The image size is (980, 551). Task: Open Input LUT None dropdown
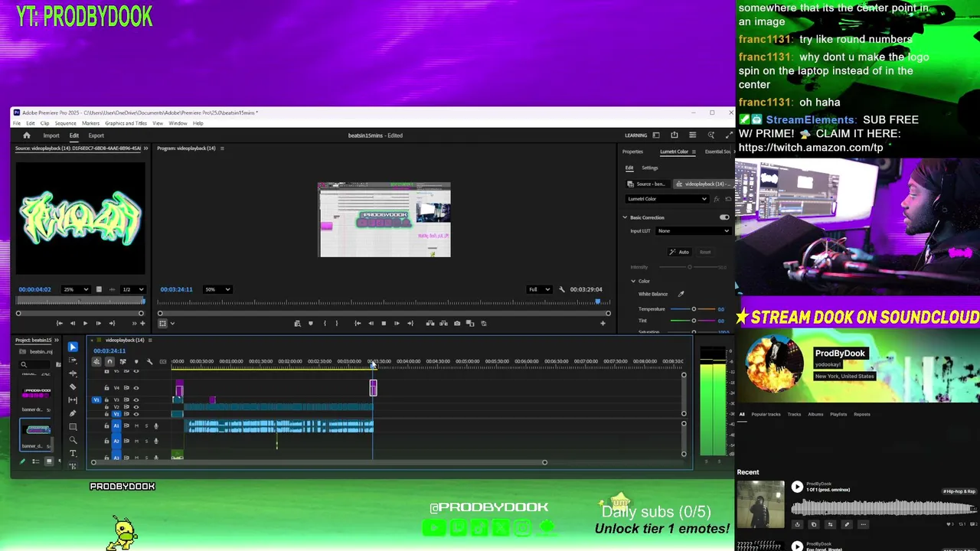693,231
